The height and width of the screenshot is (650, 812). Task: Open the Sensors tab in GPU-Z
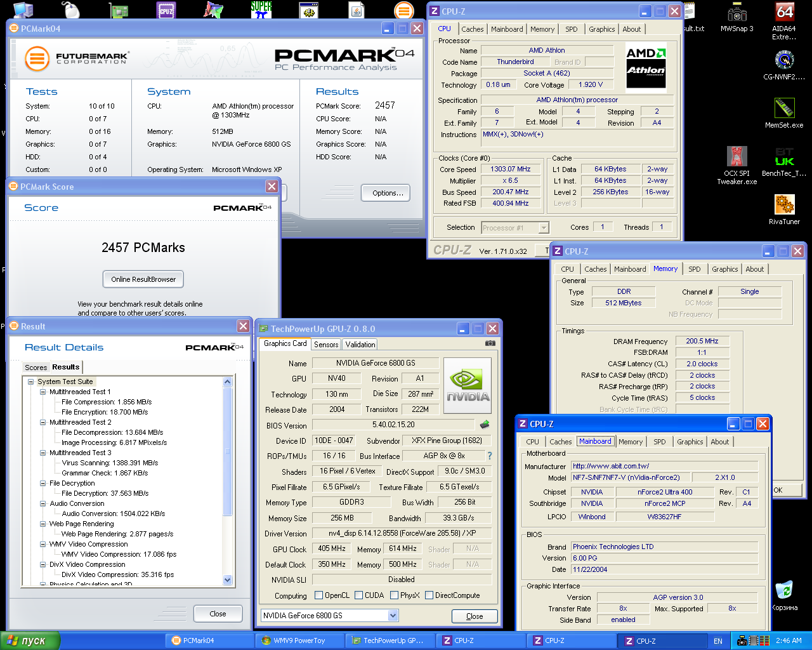point(326,345)
